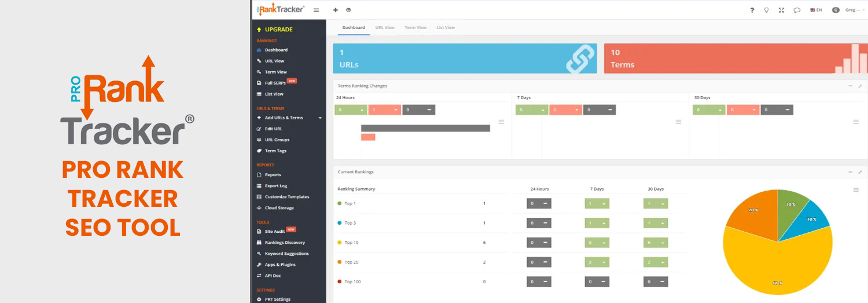
Task: Expand Current Rankings panel to fullscreen
Action: 860,172
